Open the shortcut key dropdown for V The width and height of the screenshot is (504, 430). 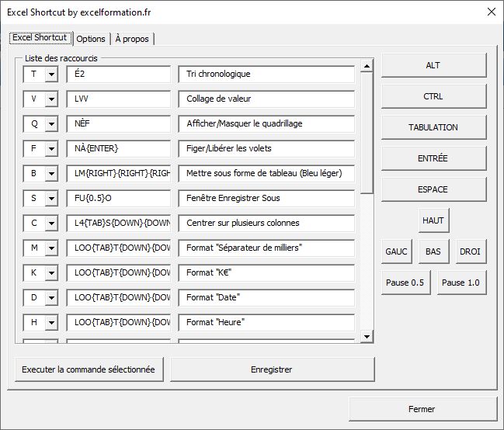point(51,99)
